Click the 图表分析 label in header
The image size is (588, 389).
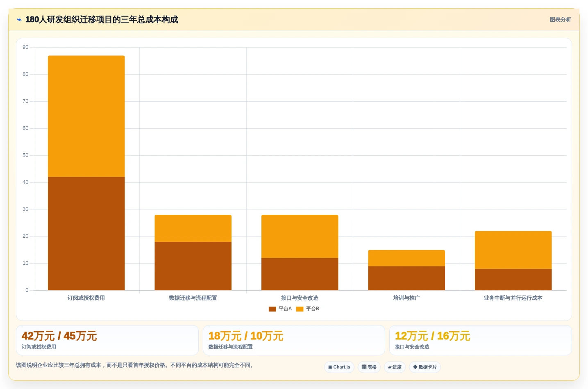coord(560,20)
